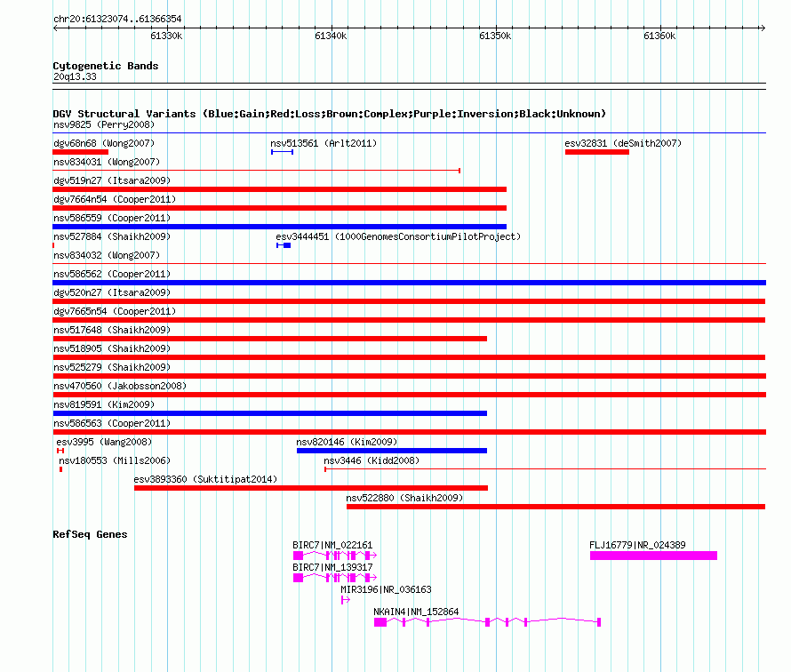Open the nsv586563 (Cooper2011) red bar
The image size is (791, 672).
click(x=409, y=432)
